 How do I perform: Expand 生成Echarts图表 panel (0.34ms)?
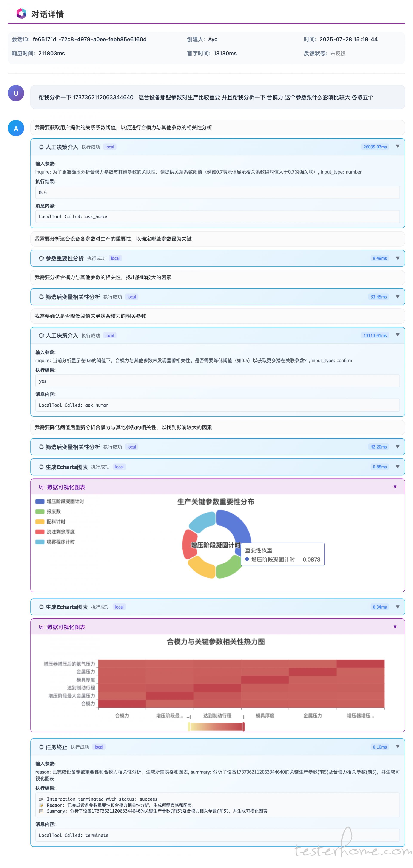tap(398, 607)
